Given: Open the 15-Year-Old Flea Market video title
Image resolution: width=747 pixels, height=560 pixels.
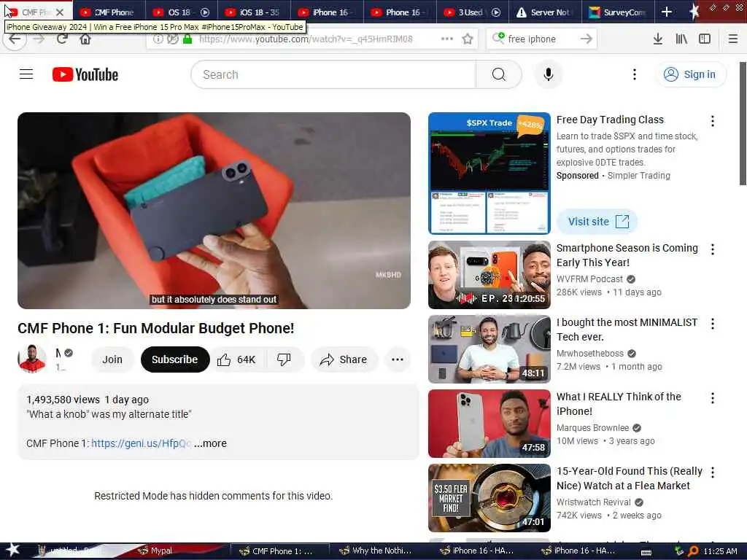Looking at the screenshot, I should (x=630, y=478).
